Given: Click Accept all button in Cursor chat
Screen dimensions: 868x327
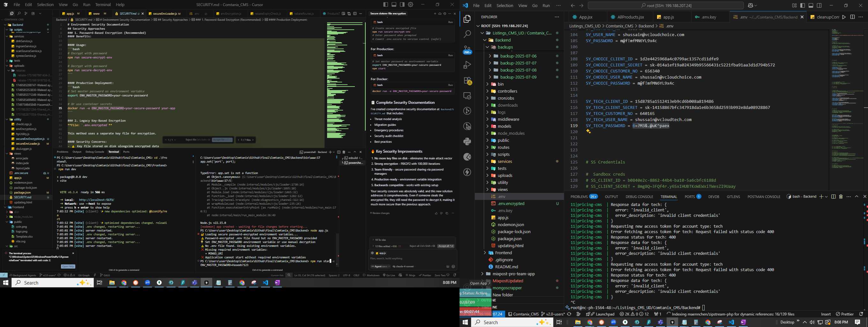Looking at the screenshot, I should pos(446,246).
